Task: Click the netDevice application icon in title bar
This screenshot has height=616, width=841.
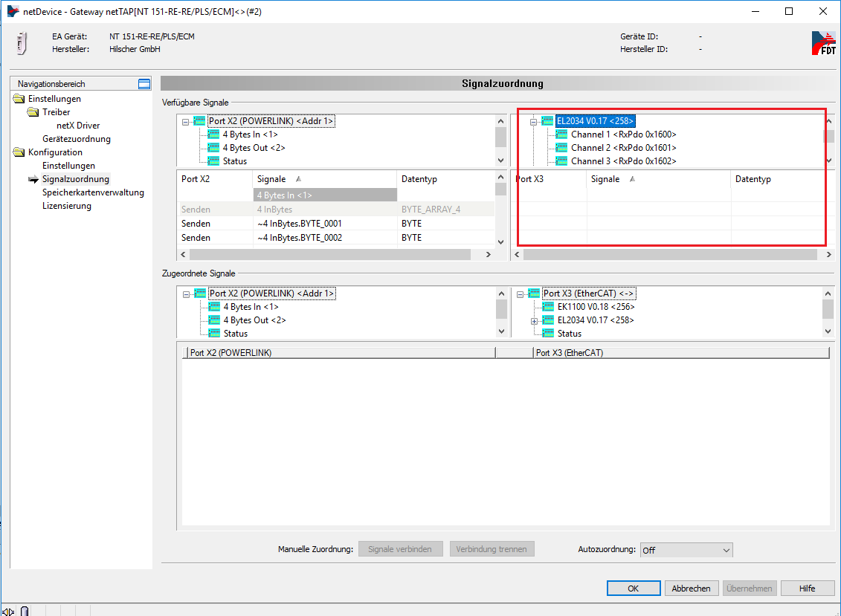Action: pos(13,11)
